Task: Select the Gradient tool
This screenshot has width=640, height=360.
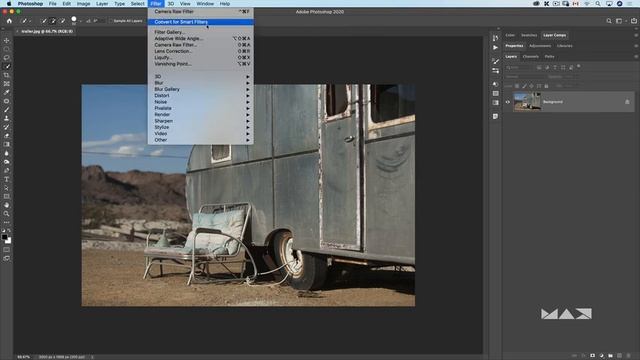Action: [x=7, y=144]
